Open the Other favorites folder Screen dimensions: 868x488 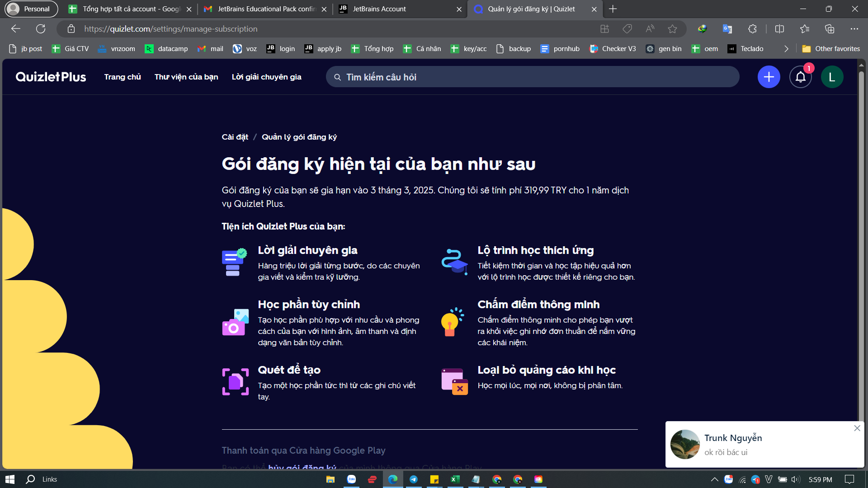(x=831, y=49)
